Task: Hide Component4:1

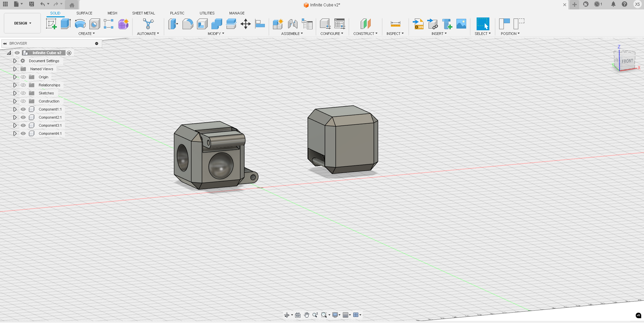Action: (23, 133)
